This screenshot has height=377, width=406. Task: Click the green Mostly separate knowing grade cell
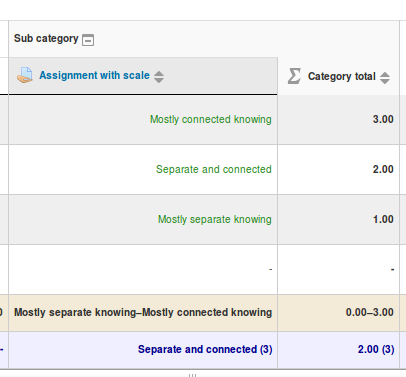(143, 220)
